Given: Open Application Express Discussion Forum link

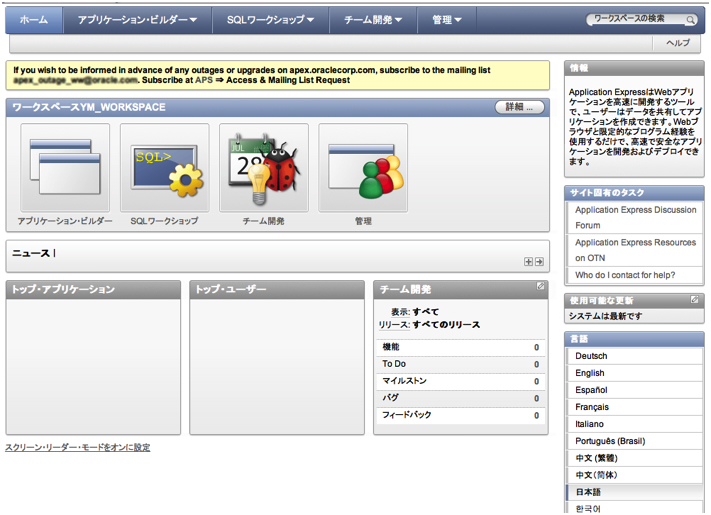Looking at the screenshot, I should [x=635, y=218].
